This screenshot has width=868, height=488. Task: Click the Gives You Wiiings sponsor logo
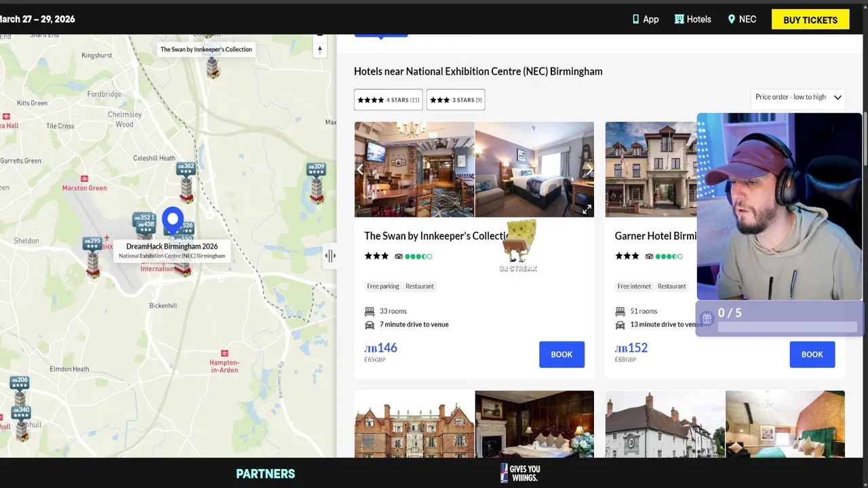click(x=520, y=473)
